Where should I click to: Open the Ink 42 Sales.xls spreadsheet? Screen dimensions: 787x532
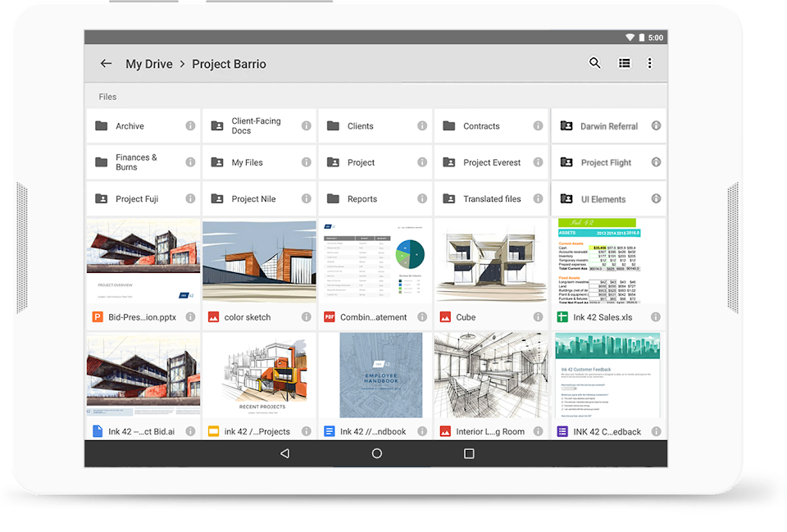(x=607, y=262)
